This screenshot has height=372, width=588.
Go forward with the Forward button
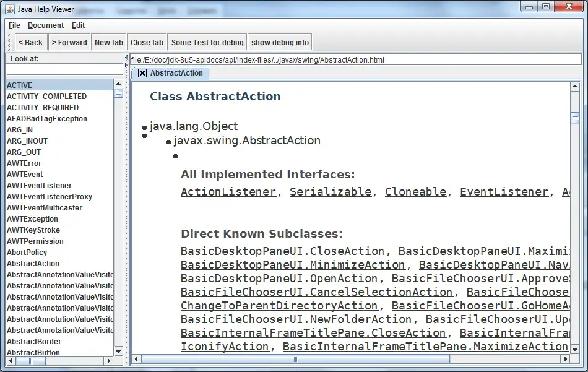click(69, 42)
